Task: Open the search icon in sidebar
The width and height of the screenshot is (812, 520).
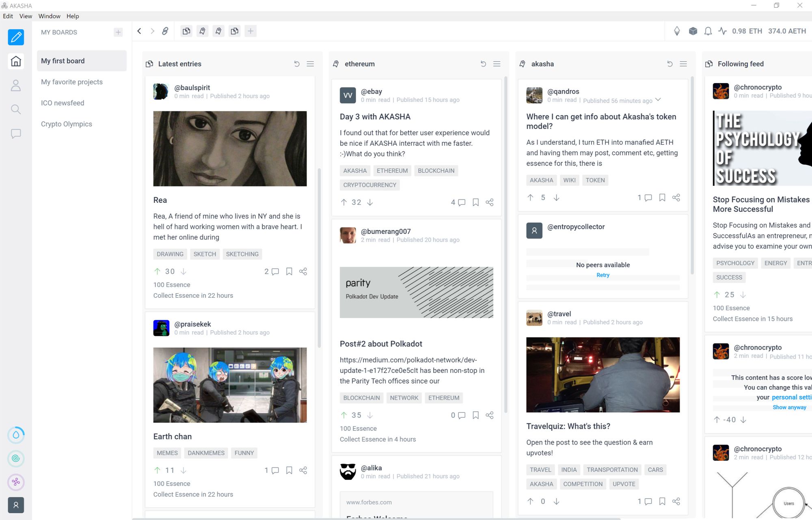Action: click(x=16, y=109)
